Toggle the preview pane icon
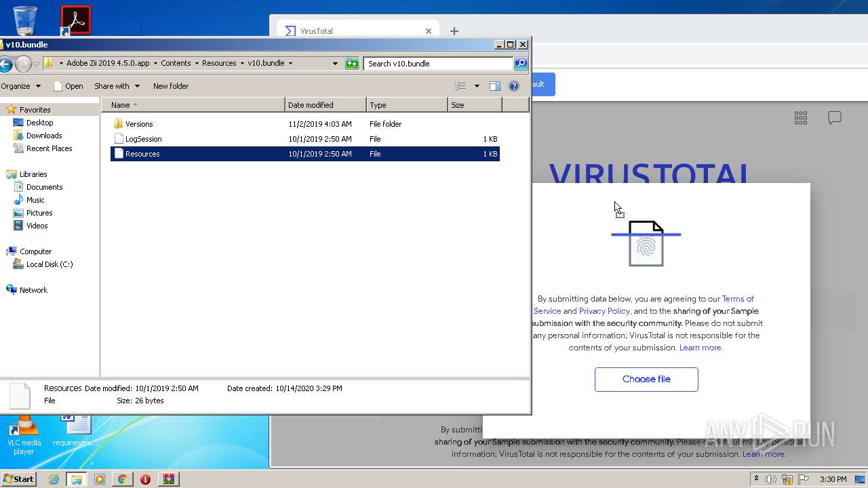 pos(495,86)
